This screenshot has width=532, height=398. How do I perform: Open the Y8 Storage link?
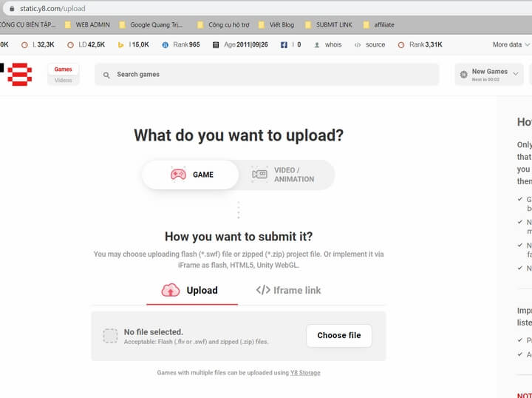305,373
